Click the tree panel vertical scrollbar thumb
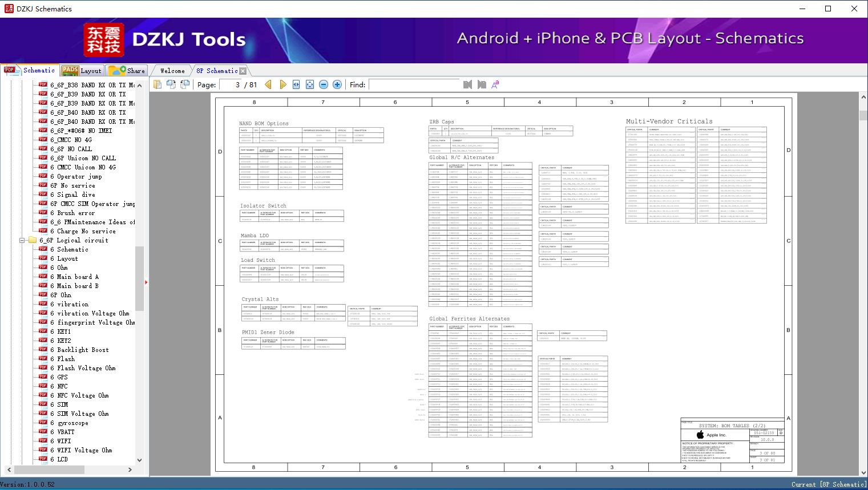This screenshot has height=490, width=868. tap(139, 278)
